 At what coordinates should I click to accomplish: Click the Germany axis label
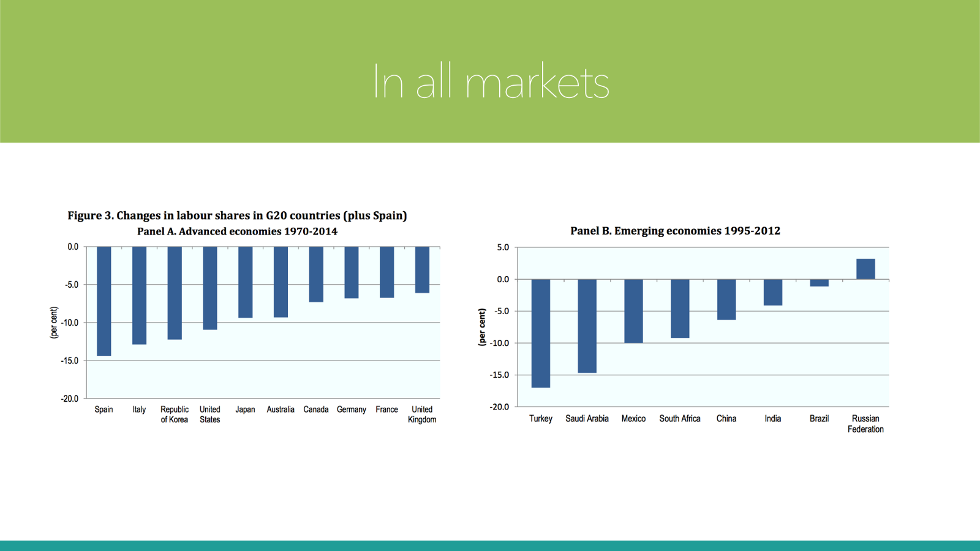352,410
